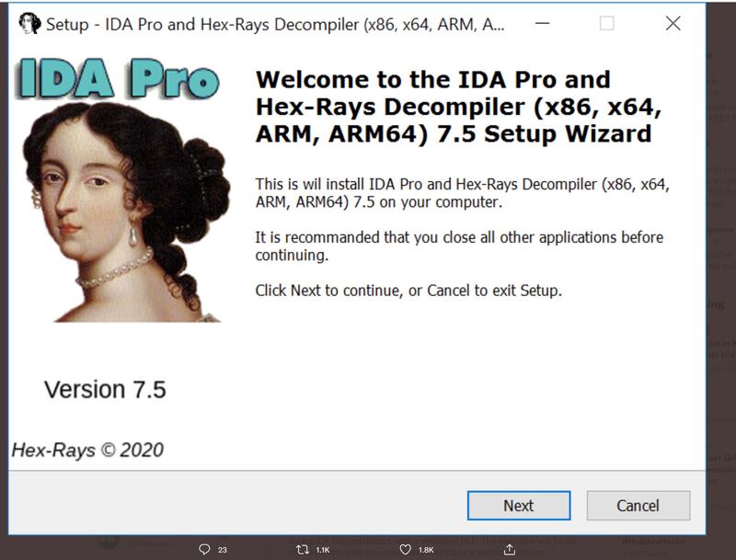Click the IDA Pro logo graphic

119,79
